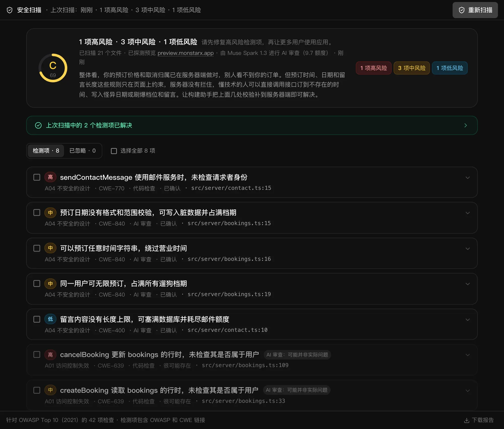
Task: Click the 高 severity icon on cancelBooking row
Action: pos(50,355)
